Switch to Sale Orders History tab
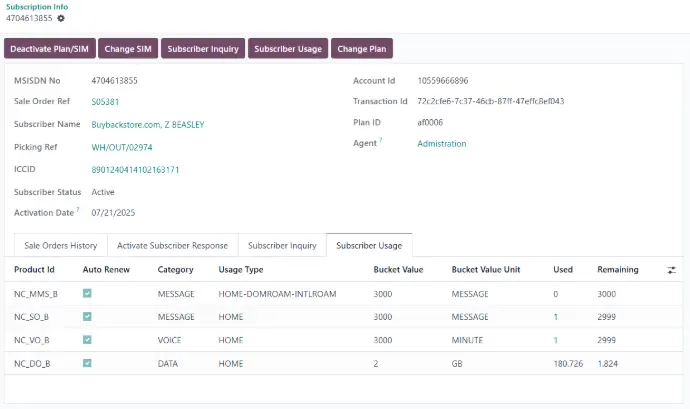690x409 pixels. [60, 245]
